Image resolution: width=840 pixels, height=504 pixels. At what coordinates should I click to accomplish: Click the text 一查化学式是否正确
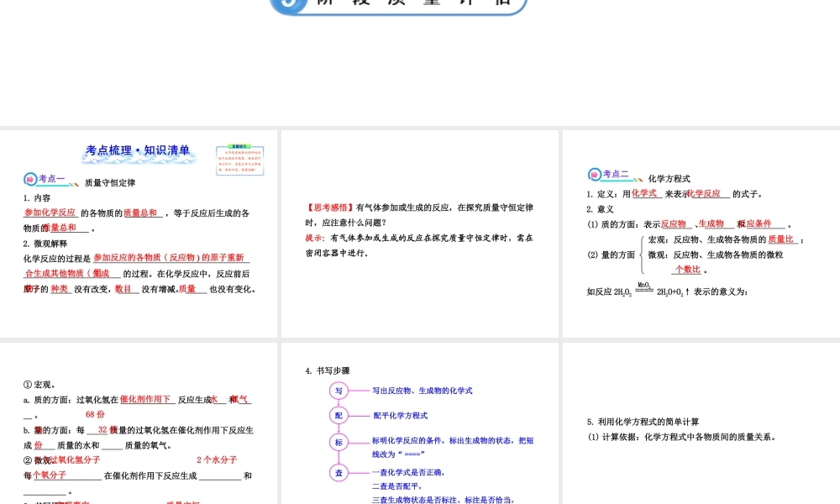tap(408, 472)
